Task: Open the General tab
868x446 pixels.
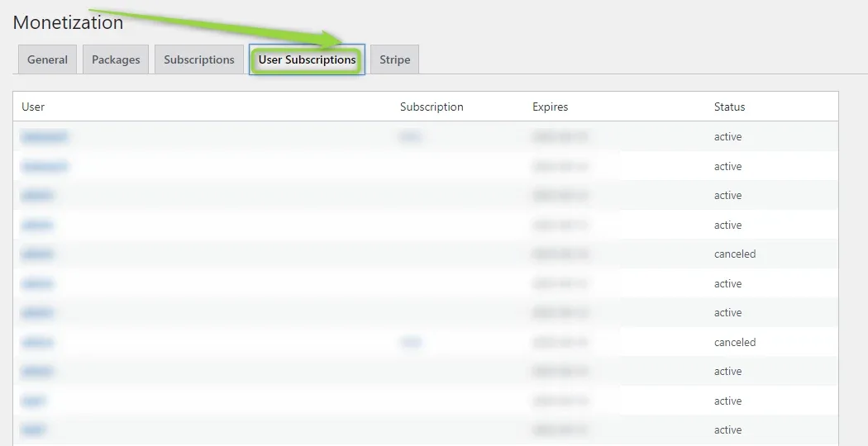Action: click(47, 59)
